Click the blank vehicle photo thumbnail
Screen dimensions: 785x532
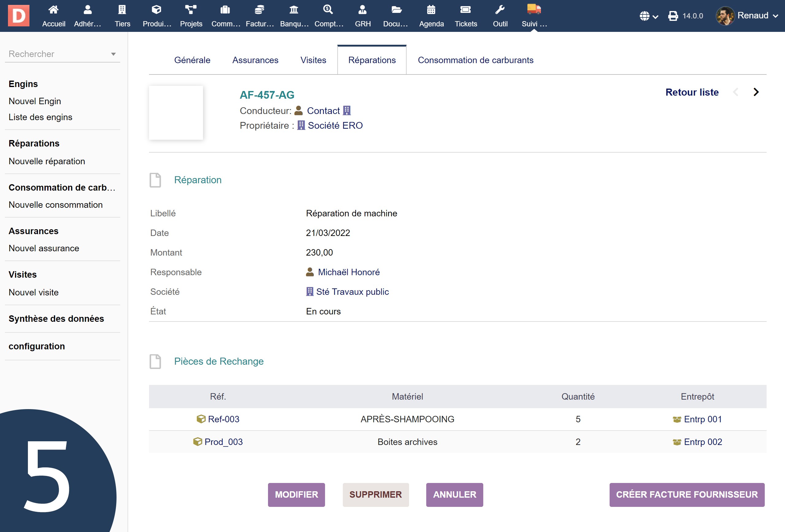(x=176, y=112)
